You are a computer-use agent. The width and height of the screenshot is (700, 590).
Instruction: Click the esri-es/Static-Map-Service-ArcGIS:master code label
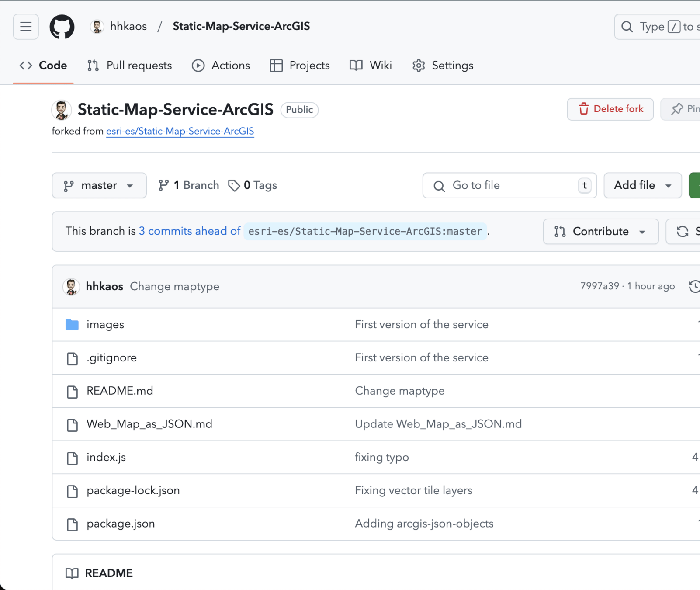365,231
